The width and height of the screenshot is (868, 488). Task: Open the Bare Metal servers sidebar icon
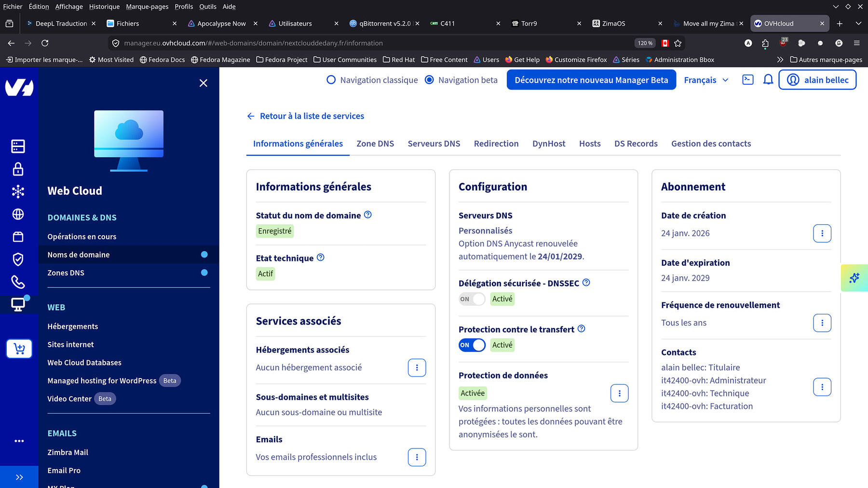18,146
